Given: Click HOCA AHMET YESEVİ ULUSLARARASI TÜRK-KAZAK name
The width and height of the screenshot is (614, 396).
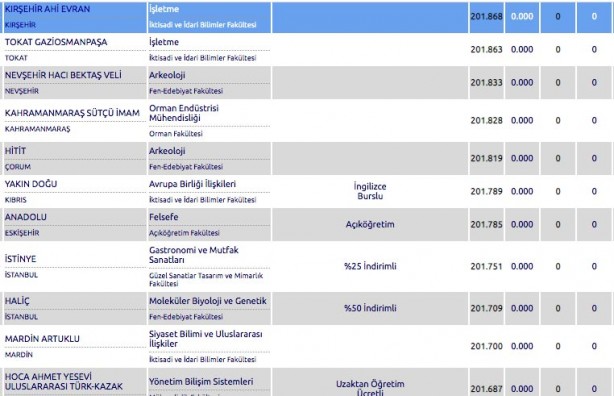Looking at the screenshot, I should 64,382.
